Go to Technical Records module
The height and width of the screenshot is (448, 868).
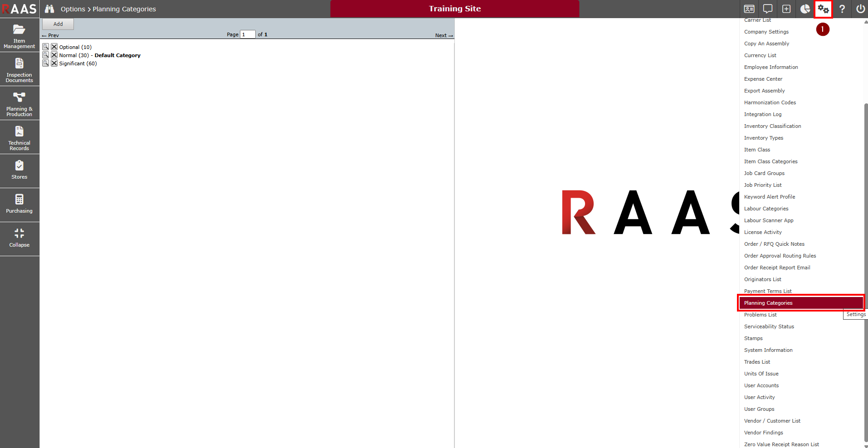20,137
